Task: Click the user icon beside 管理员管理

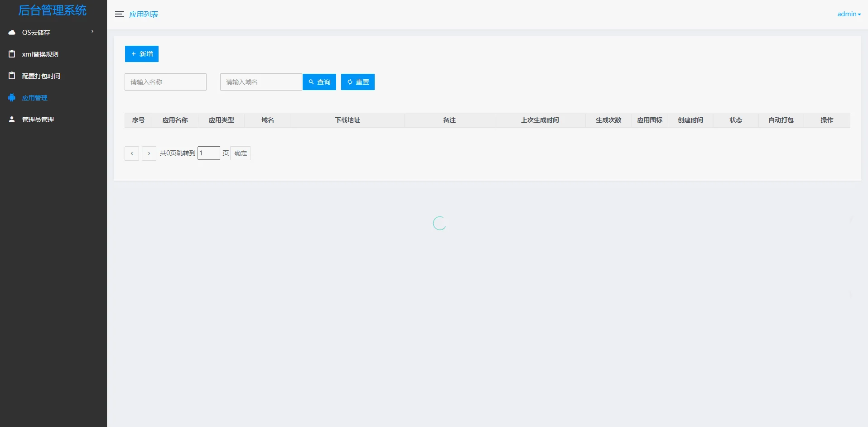Action: tap(12, 120)
